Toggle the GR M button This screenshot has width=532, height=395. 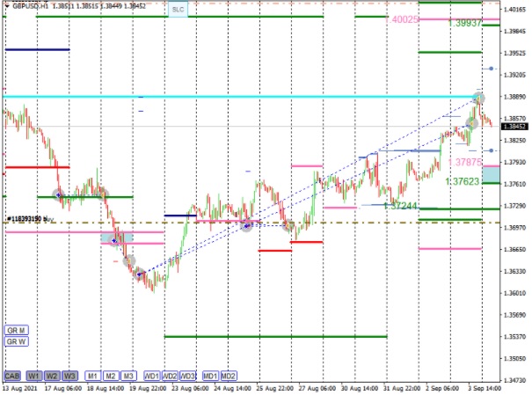(17, 329)
